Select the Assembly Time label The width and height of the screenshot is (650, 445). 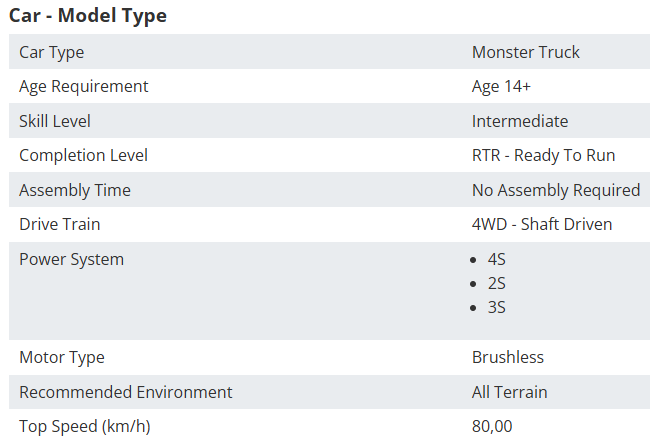pyautogui.click(x=75, y=190)
